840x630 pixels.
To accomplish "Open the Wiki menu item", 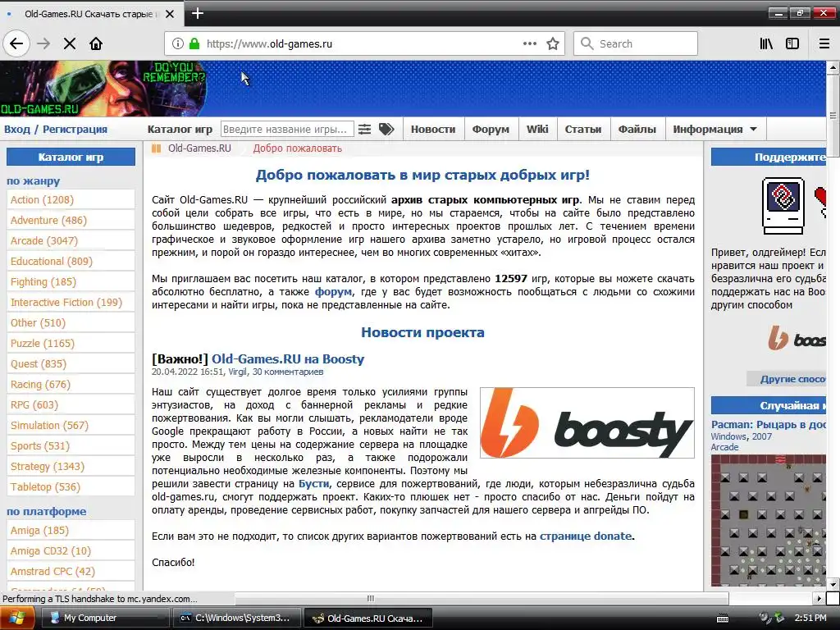I will [537, 129].
